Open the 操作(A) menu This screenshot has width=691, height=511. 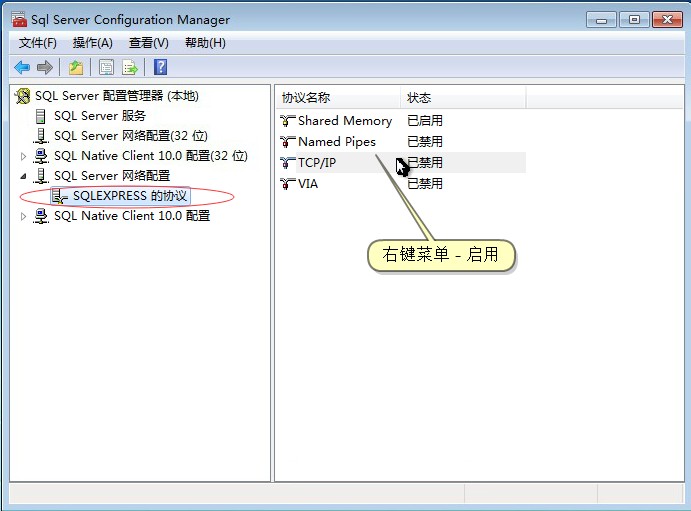pyautogui.click(x=93, y=43)
